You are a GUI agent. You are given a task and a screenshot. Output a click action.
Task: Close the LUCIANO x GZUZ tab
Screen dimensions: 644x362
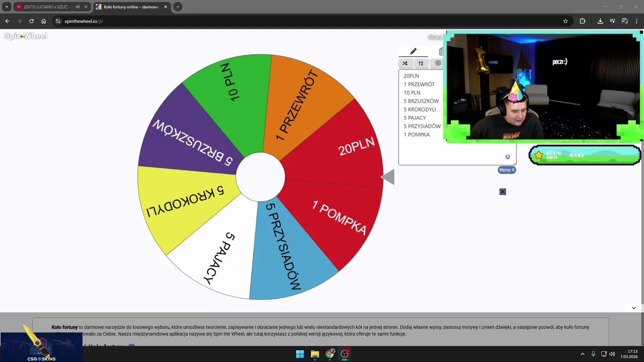pyautogui.click(x=86, y=7)
